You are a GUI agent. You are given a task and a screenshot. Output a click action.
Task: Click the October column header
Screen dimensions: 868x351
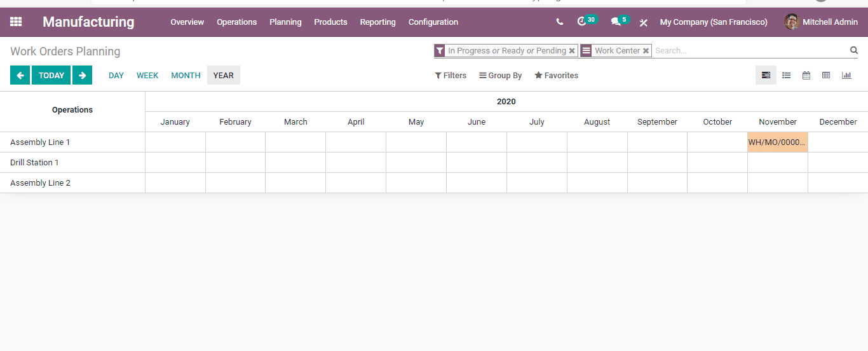pyautogui.click(x=717, y=122)
